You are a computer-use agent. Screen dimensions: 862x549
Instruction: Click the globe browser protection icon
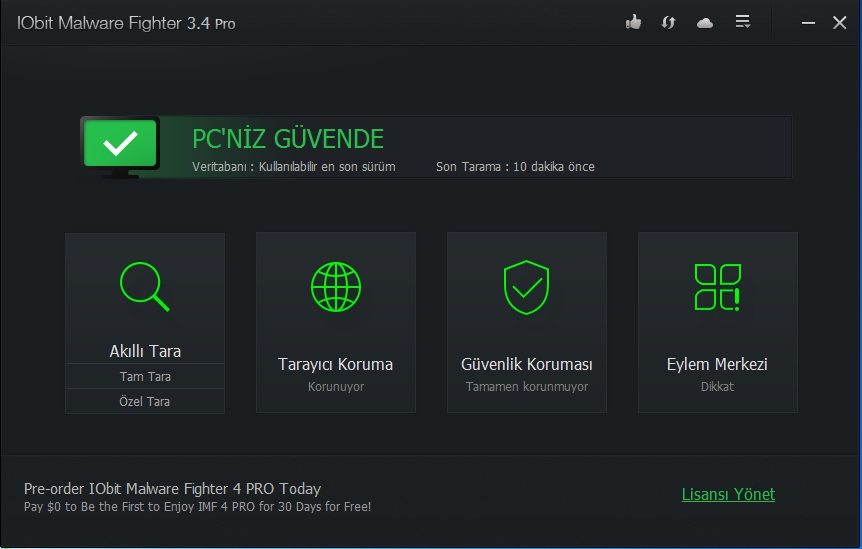[x=336, y=287]
